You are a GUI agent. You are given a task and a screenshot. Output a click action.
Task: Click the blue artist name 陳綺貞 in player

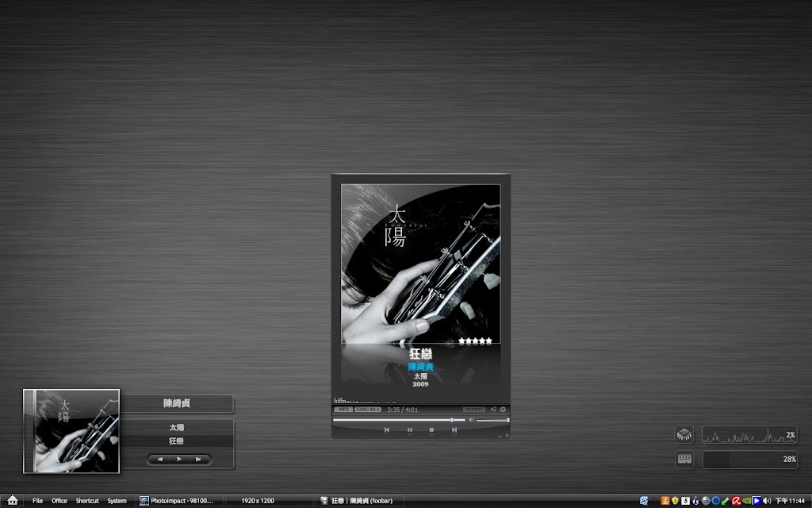point(420,367)
